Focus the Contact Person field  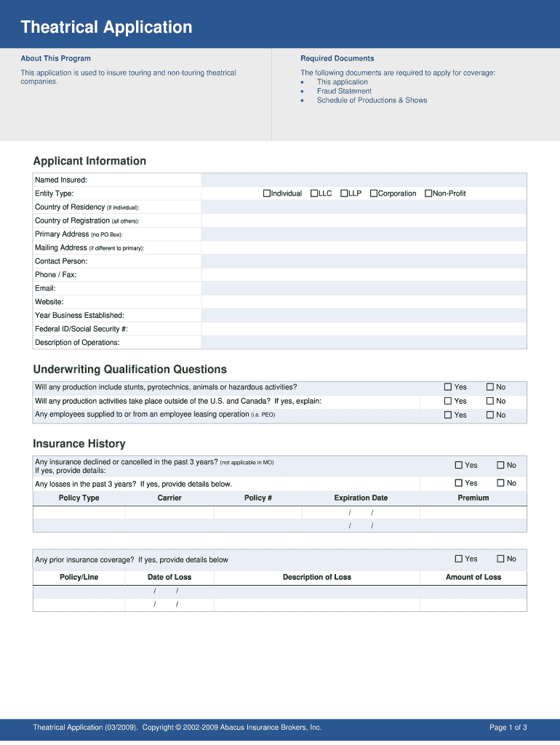point(364,261)
